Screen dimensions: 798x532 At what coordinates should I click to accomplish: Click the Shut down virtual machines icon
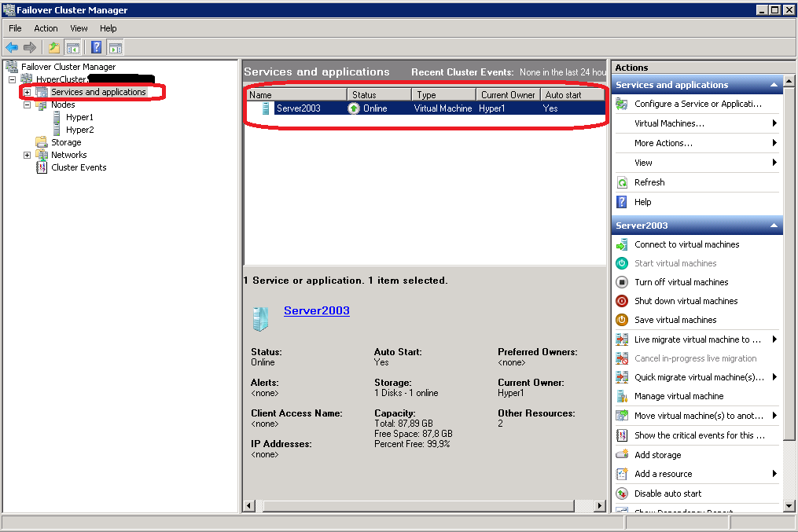622,301
